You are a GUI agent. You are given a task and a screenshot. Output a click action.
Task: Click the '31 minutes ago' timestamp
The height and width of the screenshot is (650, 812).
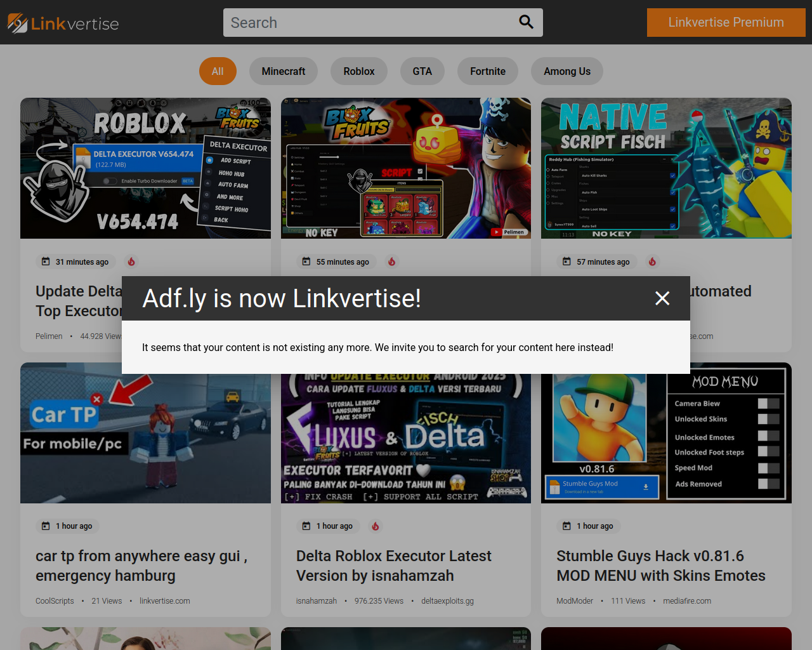tap(82, 262)
